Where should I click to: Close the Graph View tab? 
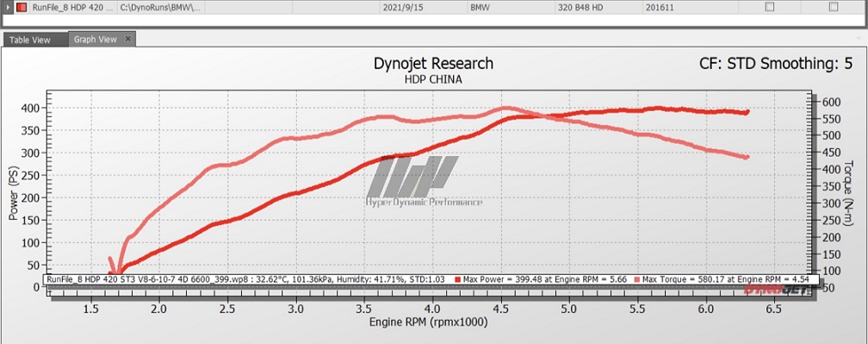click(x=127, y=39)
